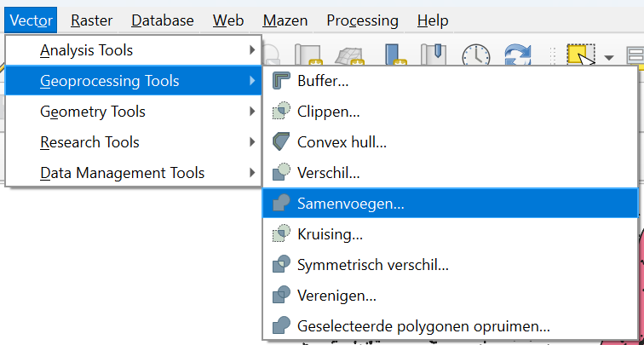
Task: Click the Clippen icon in submenu
Action: tap(281, 112)
